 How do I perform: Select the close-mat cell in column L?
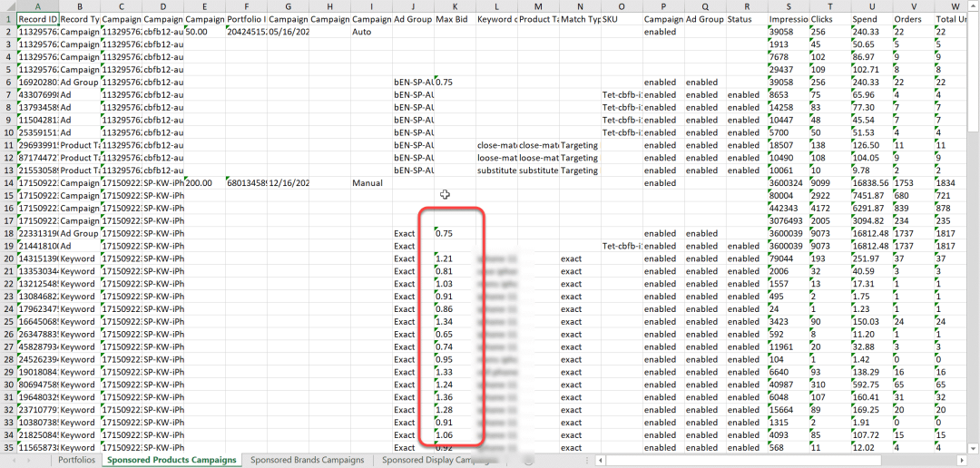[496, 144]
